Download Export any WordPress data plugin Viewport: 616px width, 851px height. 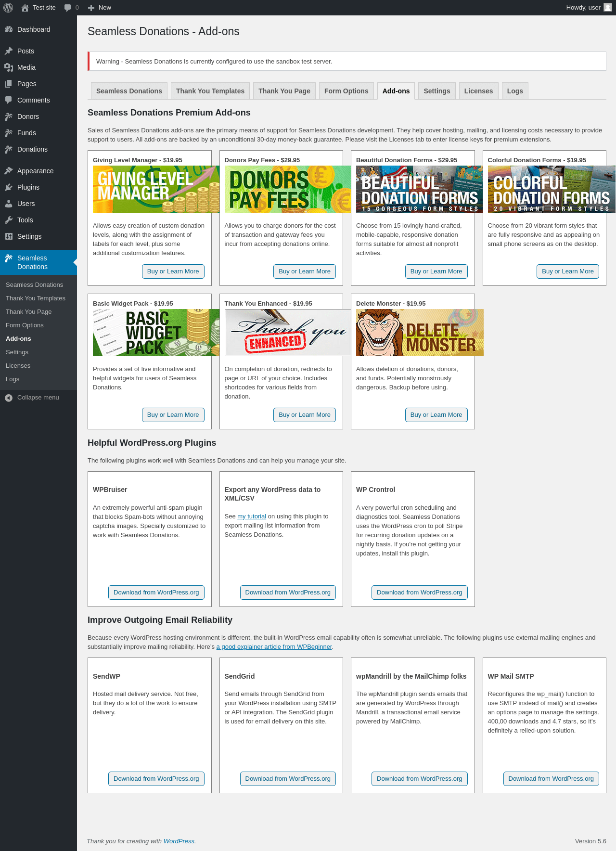[288, 593]
